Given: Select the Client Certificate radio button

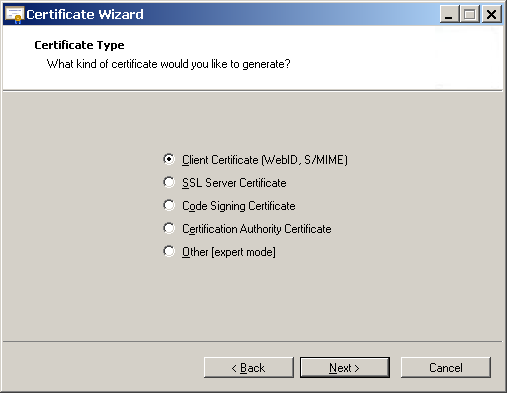Looking at the screenshot, I should point(169,159).
